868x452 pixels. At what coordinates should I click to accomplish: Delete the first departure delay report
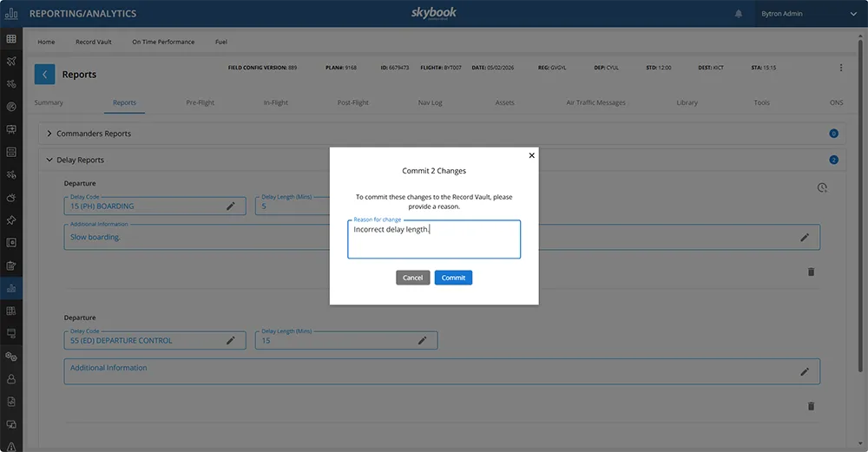point(811,272)
